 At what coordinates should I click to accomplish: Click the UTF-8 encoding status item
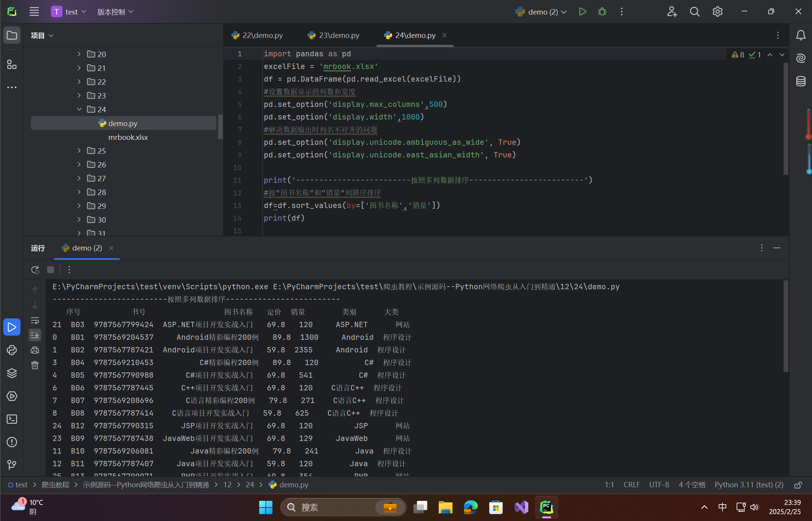pyautogui.click(x=659, y=485)
